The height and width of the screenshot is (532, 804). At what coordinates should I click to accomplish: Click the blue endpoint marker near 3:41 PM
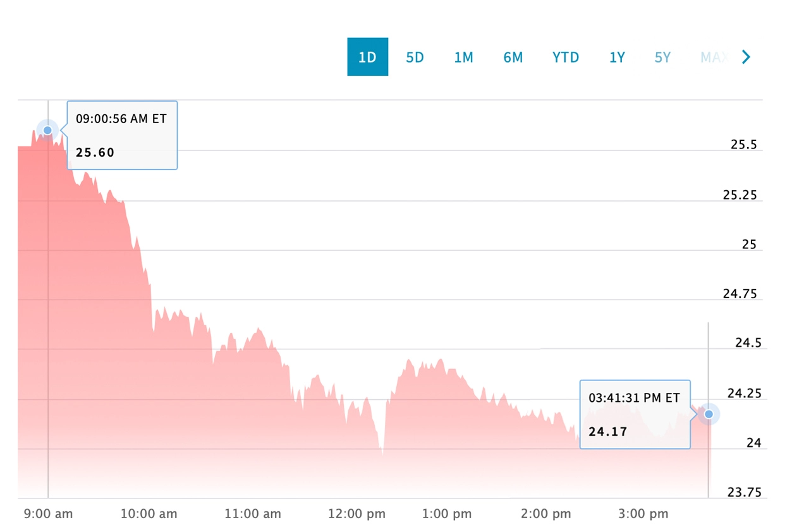pos(709,414)
